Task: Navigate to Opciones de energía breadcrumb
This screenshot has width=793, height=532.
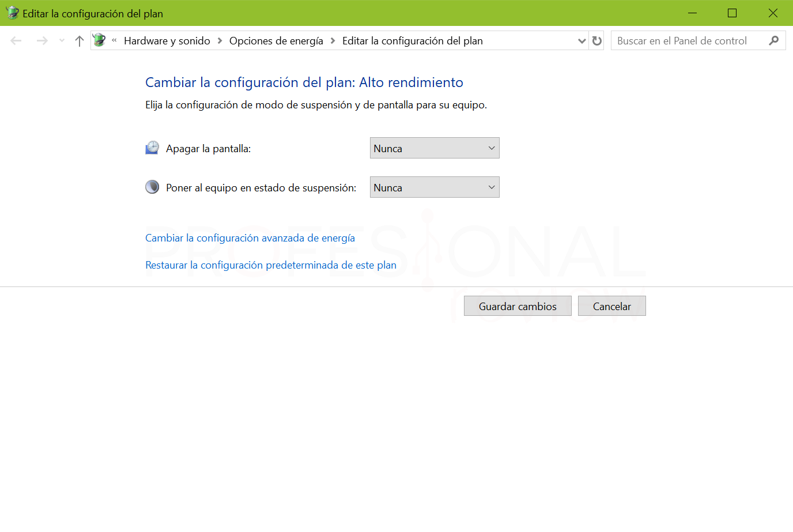Action: tap(276, 41)
